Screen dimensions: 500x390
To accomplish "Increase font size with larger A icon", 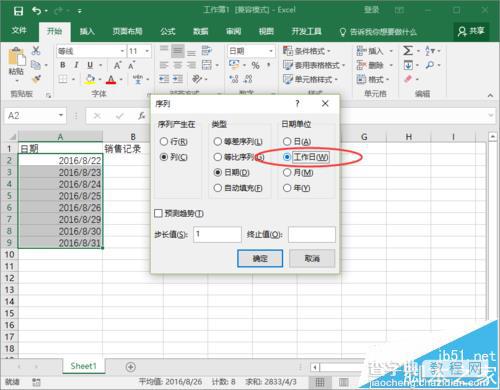I will tap(117, 65).
